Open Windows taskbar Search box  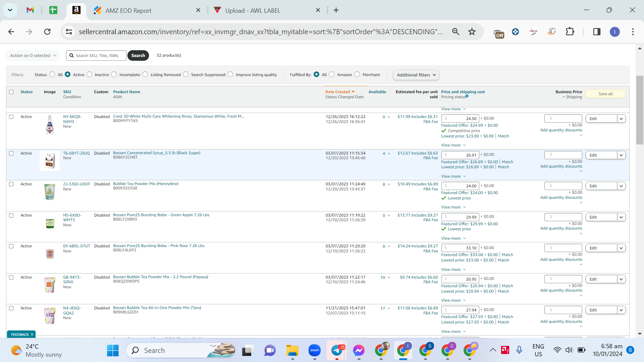coord(180,350)
